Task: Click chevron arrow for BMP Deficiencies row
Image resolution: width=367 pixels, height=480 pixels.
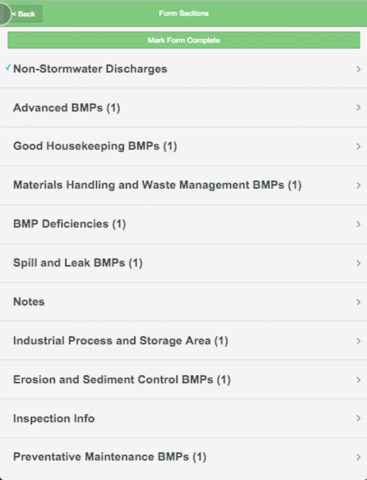Action: 359,224
